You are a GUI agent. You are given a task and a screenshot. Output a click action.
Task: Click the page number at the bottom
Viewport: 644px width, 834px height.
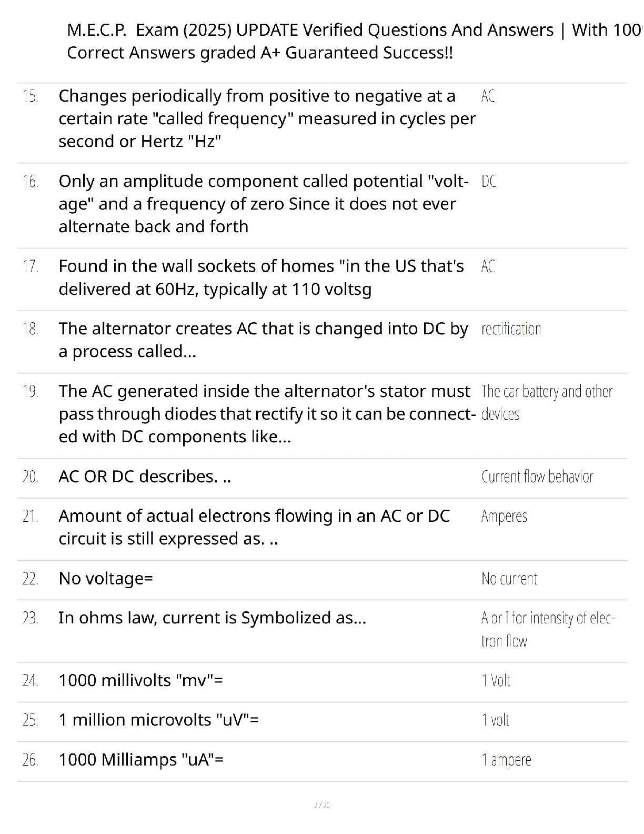[321, 805]
